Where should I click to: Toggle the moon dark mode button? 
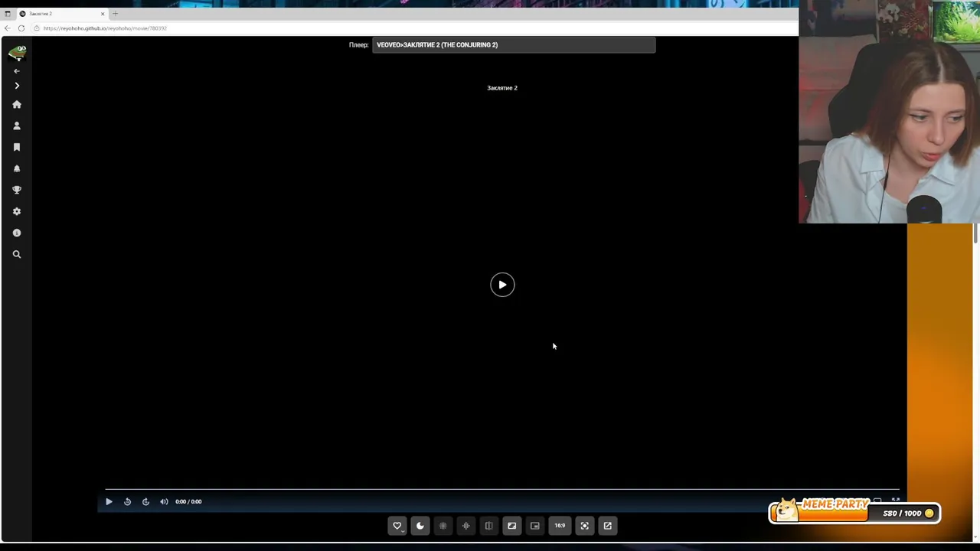click(420, 526)
